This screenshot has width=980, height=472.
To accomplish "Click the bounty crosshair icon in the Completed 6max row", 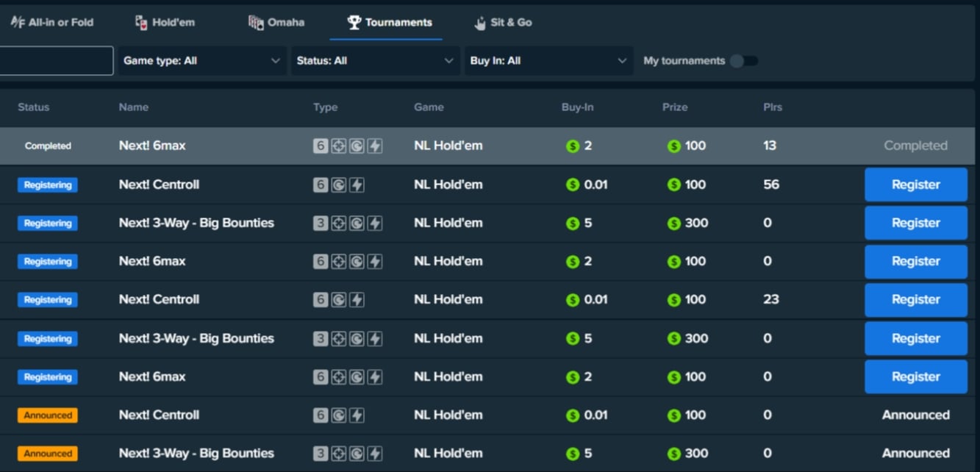I will tap(338, 146).
